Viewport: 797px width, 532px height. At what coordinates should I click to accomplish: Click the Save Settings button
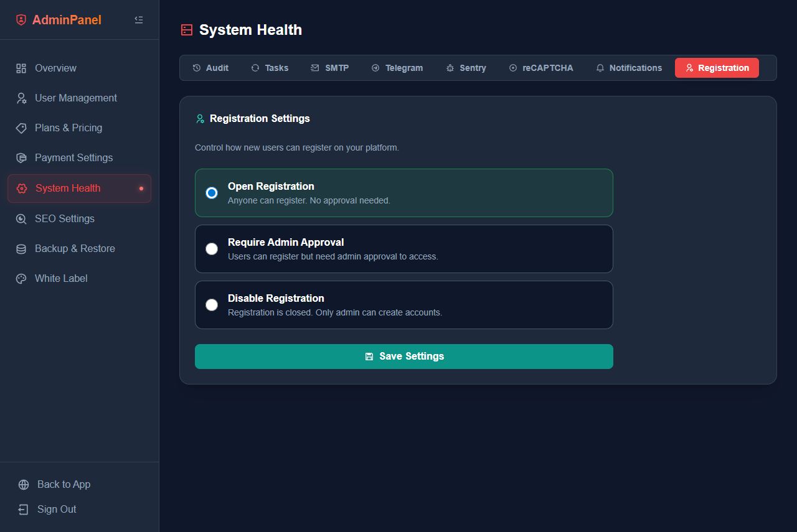(403, 357)
